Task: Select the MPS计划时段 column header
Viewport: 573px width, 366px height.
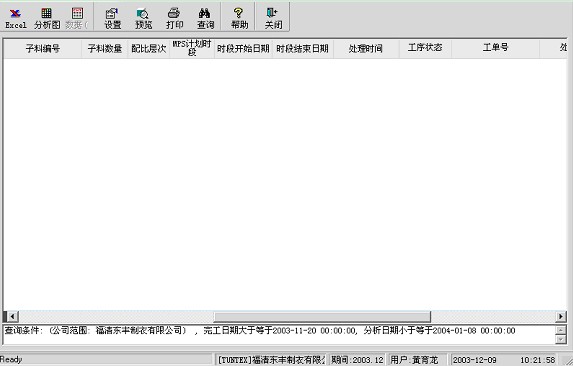Action: point(192,49)
